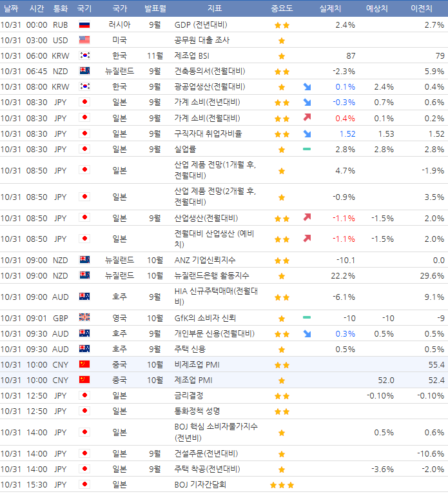Select the 금리결정 indicator text
Viewport: 448px width, 494px height.
(189, 395)
